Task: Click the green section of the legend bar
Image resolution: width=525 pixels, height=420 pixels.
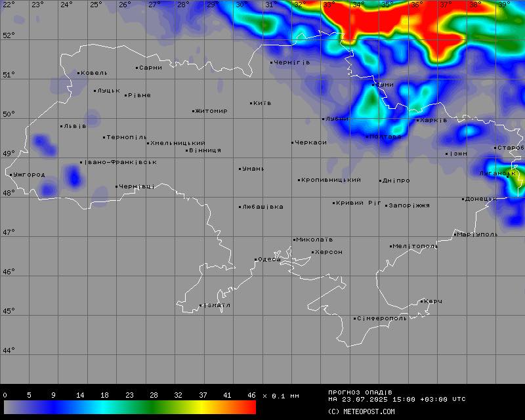Action: coord(161,408)
